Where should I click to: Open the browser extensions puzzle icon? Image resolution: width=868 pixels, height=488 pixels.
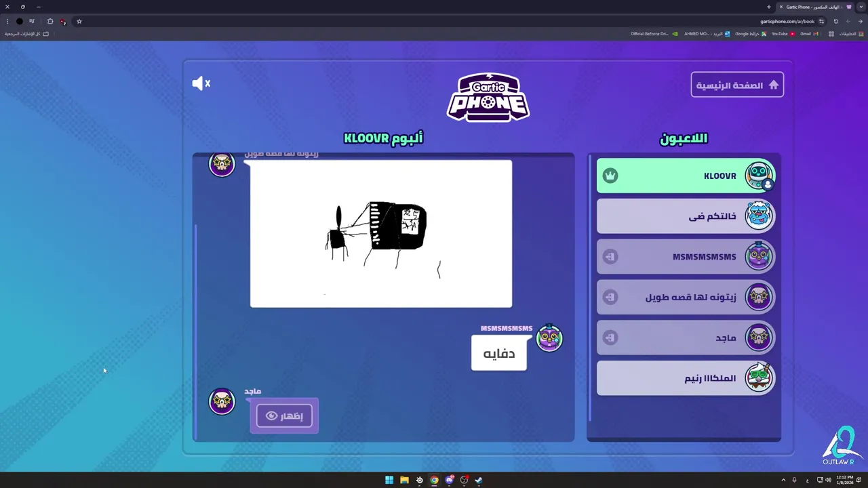click(50, 21)
